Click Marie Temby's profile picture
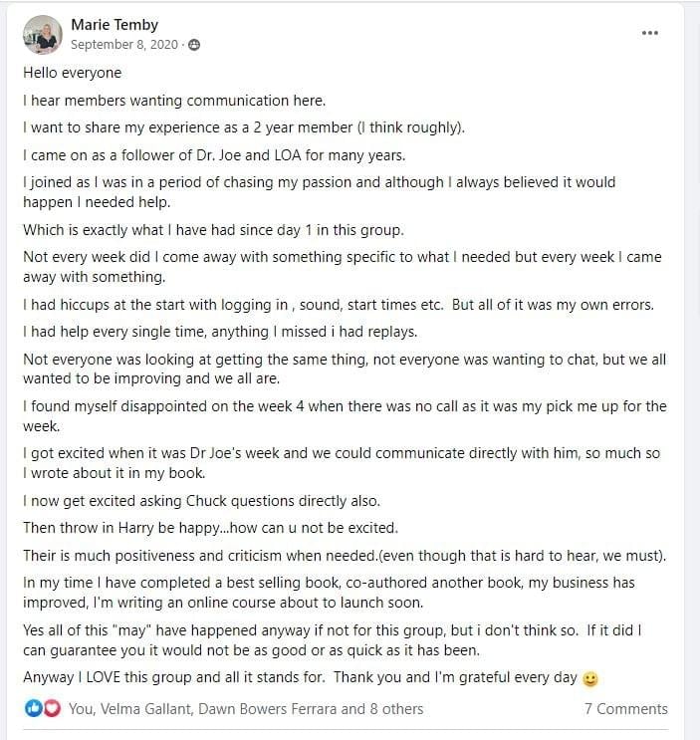This screenshot has width=700, height=740. tap(44, 34)
